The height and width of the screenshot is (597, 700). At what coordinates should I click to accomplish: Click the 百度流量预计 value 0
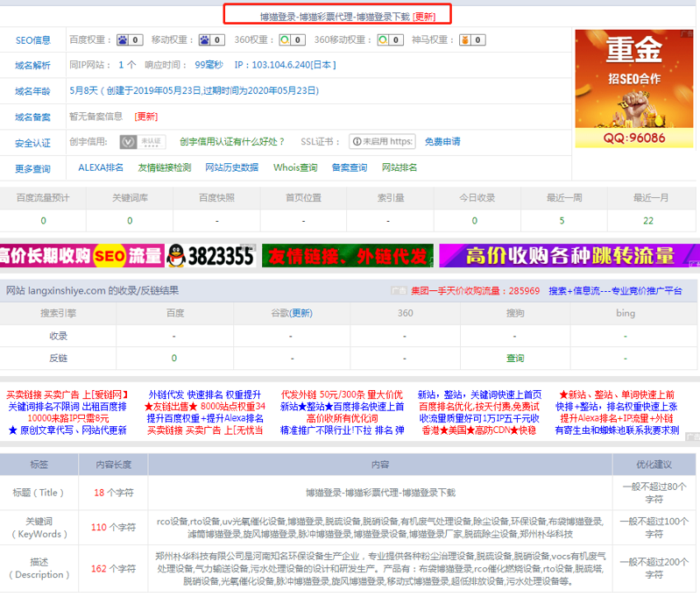43,221
